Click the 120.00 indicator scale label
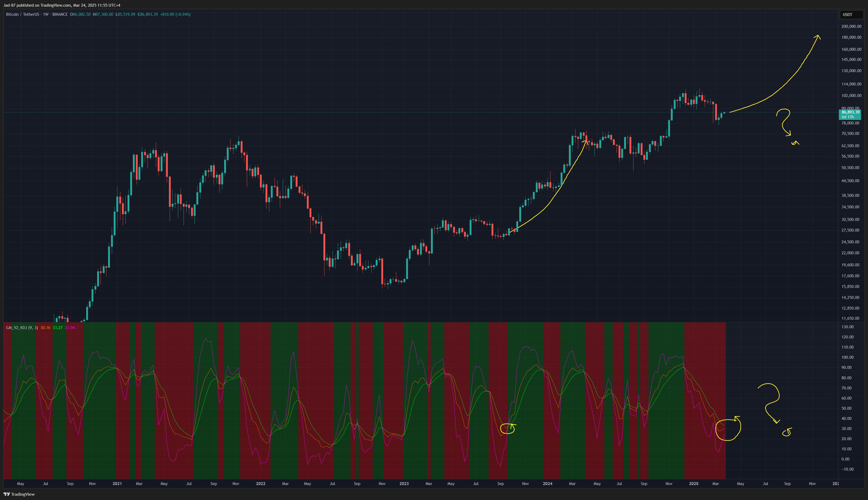The width and height of the screenshot is (868, 500). [847, 337]
